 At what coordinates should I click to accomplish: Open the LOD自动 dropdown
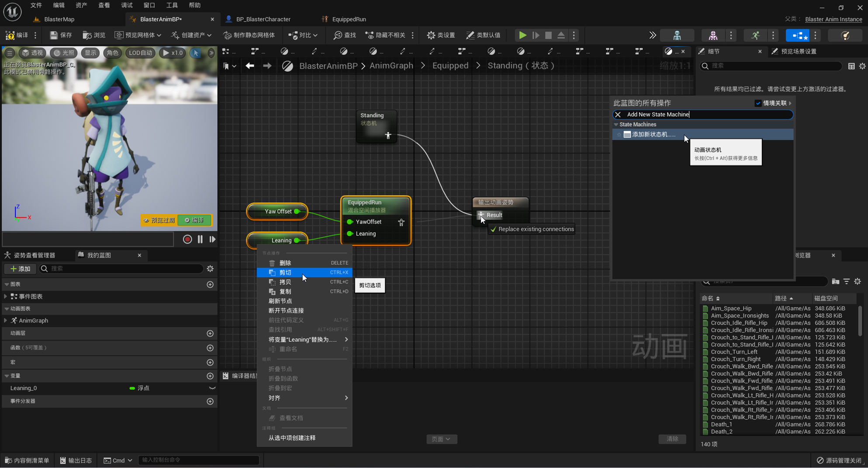(x=140, y=53)
